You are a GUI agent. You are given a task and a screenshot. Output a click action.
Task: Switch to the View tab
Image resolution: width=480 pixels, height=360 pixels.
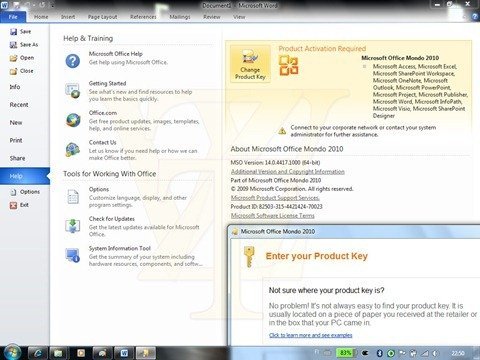(239, 17)
